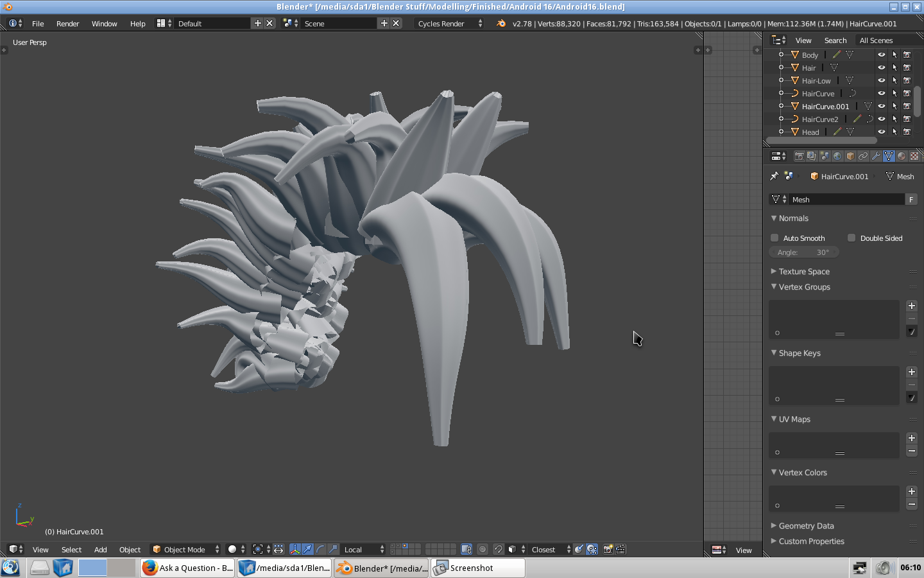The width and height of the screenshot is (924, 578).
Task: Click the Angle 30° slider field
Action: [803, 252]
